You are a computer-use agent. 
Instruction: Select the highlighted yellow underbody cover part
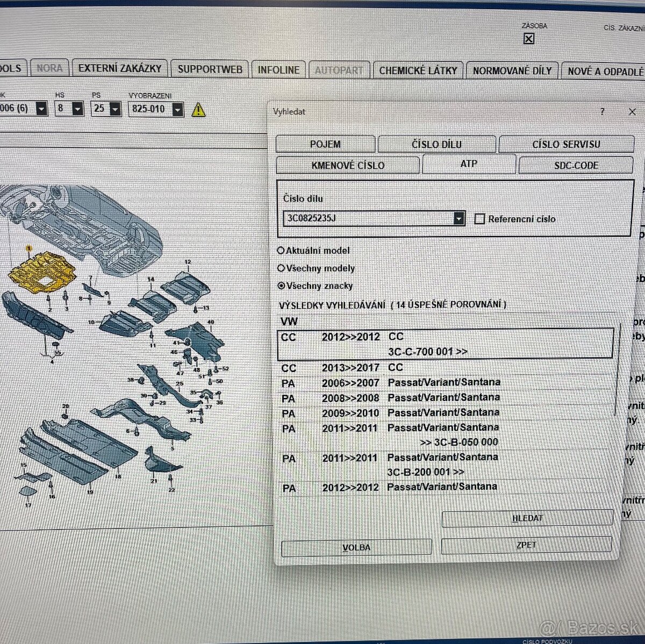(42, 270)
